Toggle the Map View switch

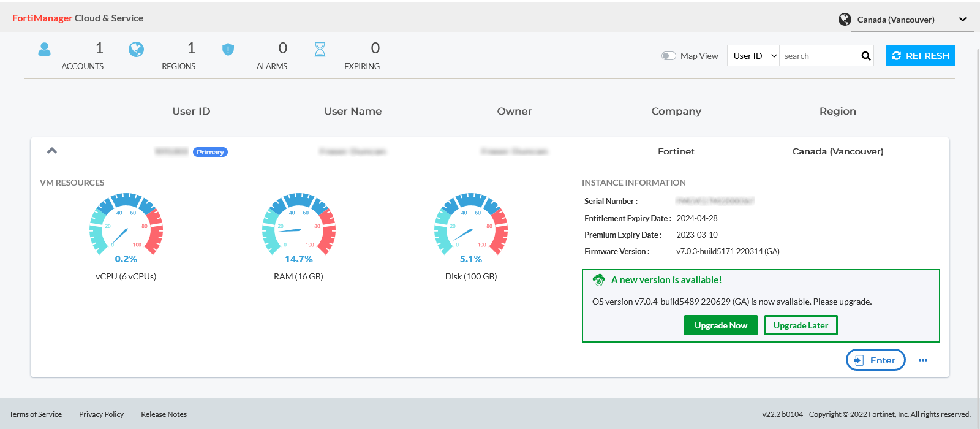[x=668, y=56]
